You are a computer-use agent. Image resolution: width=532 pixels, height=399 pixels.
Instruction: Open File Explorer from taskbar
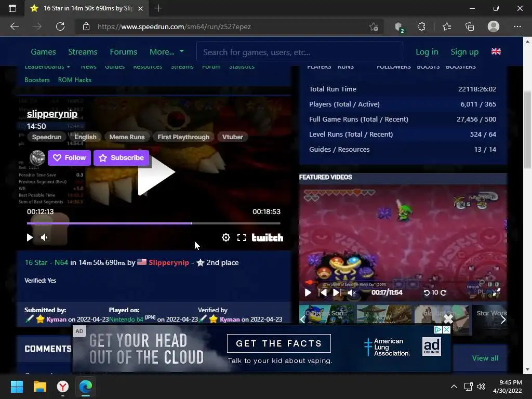[x=39, y=387]
